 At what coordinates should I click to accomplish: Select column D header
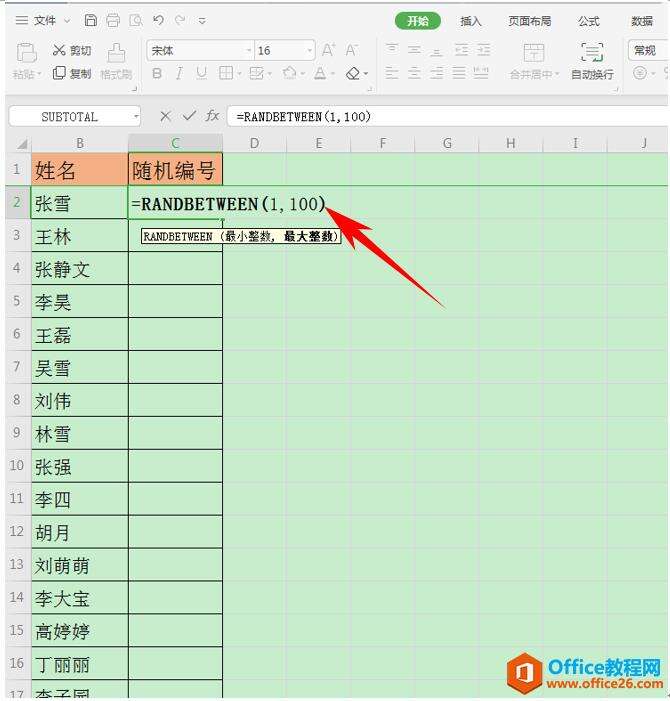(x=254, y=144)
